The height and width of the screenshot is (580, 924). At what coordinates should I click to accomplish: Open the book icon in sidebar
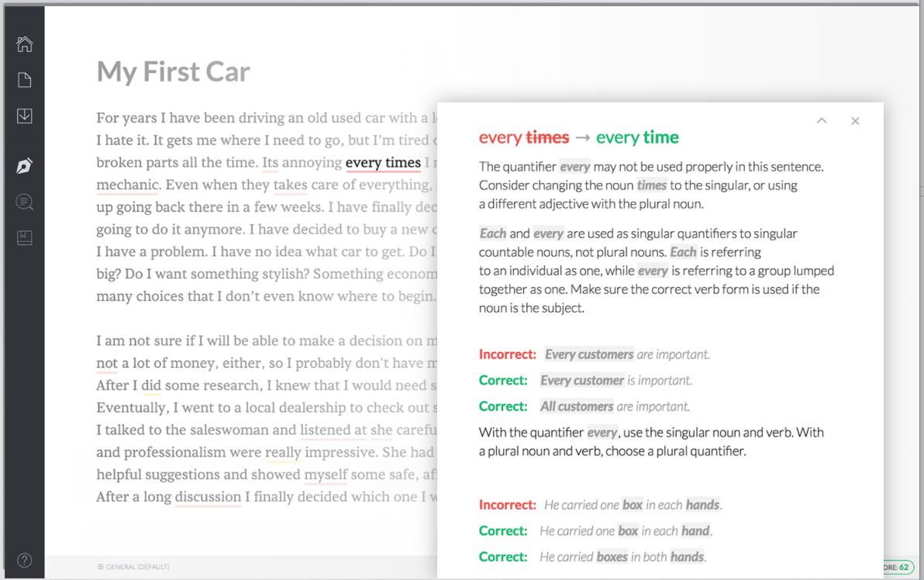click(24, 237)
